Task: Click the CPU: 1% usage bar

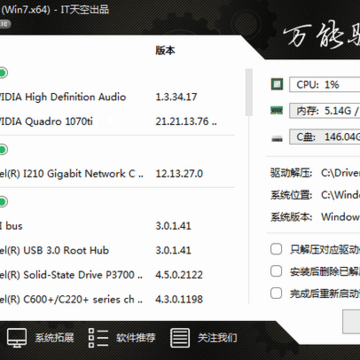Action: (x=324, y=84)
